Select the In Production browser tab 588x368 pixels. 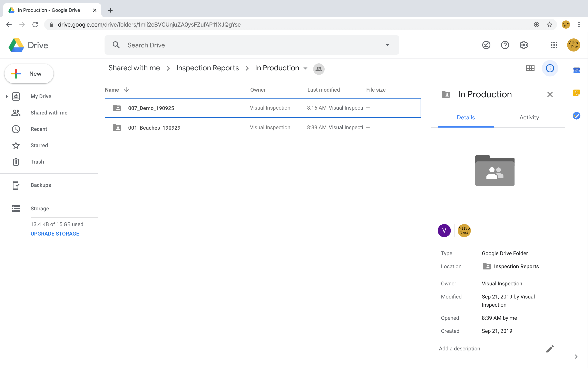point(52,10)
